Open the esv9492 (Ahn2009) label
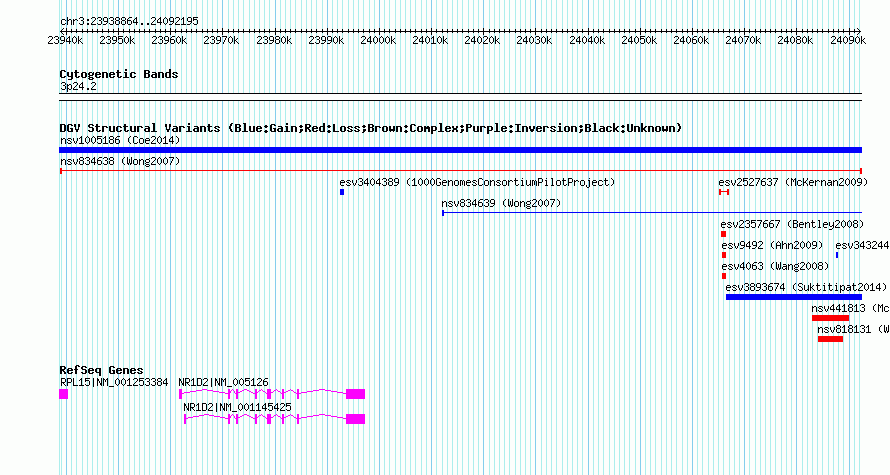890x475 pixels. coord(772,245)
